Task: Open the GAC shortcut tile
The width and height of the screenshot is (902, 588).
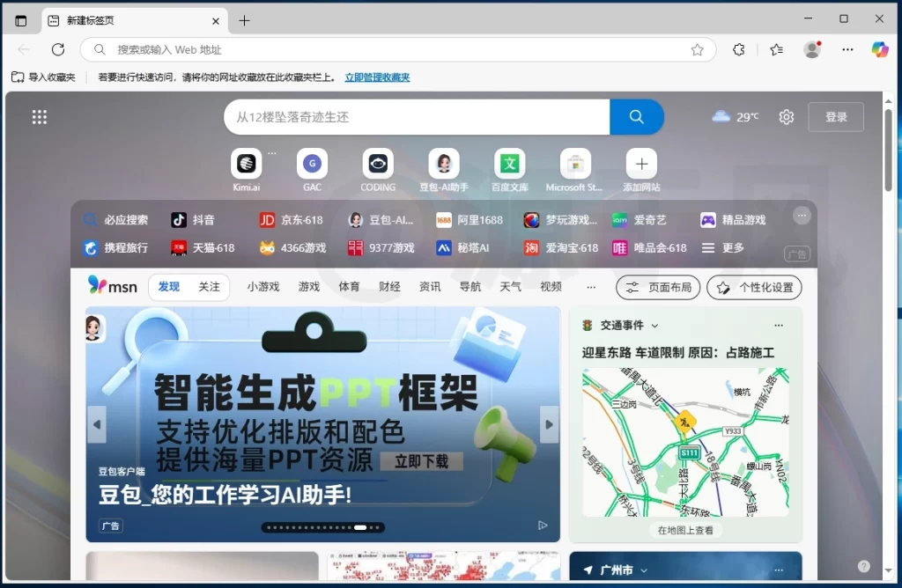Action: point(313,164)
